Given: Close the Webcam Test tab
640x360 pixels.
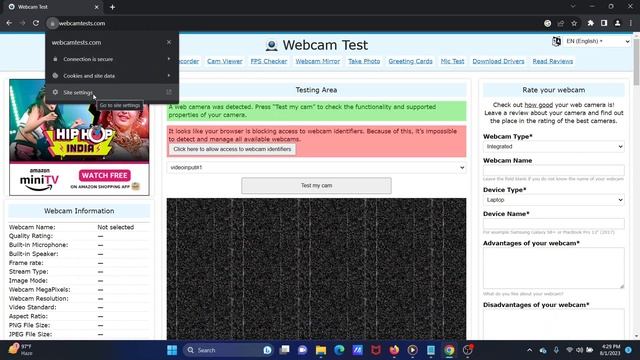Looking at the screenshot, I should tap(96, 7).
